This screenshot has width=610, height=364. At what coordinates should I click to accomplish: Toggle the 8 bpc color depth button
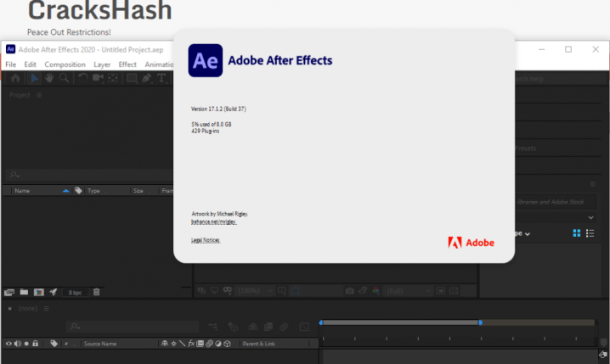point(75,292)
